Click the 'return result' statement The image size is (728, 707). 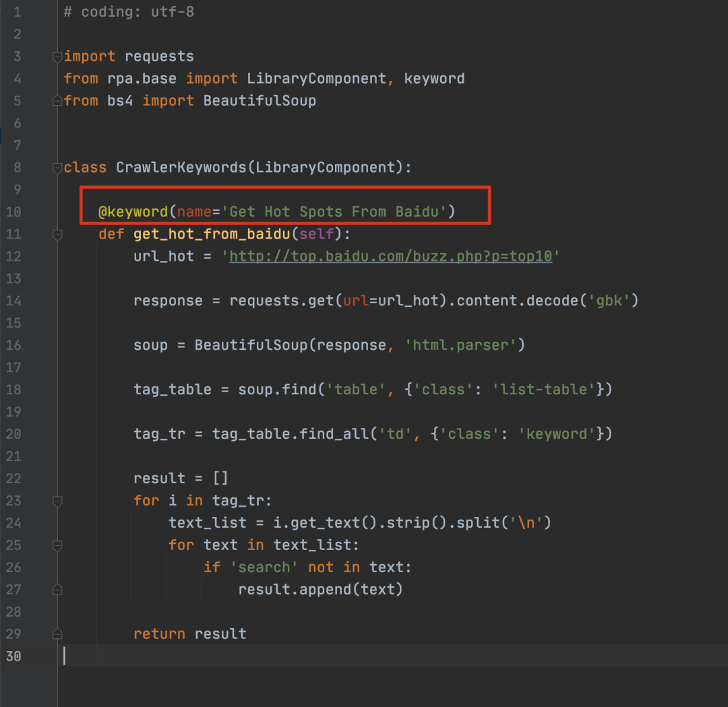[x=190, y=634]
